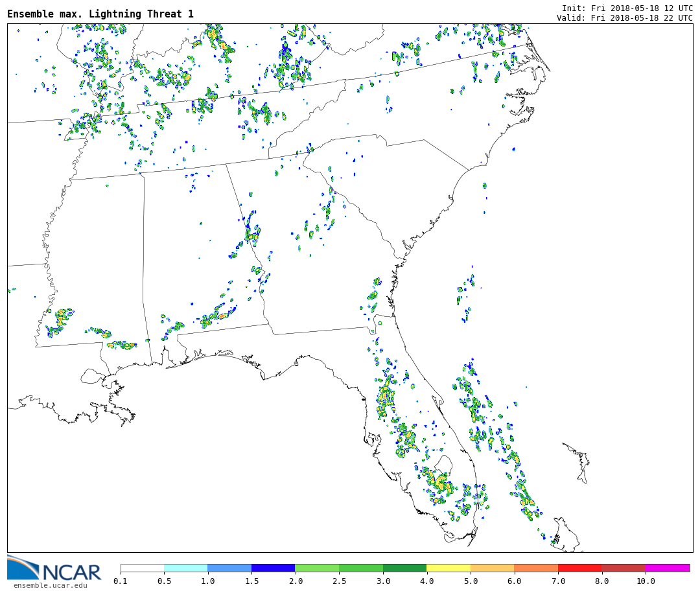
Task: Pick the yellow 4.0–5.0 legend swatch
Action: [x=449, y=568]
